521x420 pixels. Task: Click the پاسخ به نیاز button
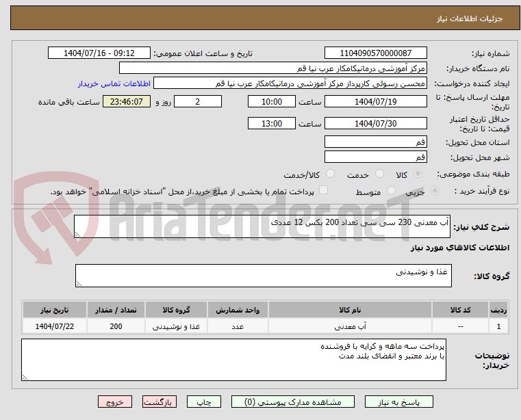(398, 402)
